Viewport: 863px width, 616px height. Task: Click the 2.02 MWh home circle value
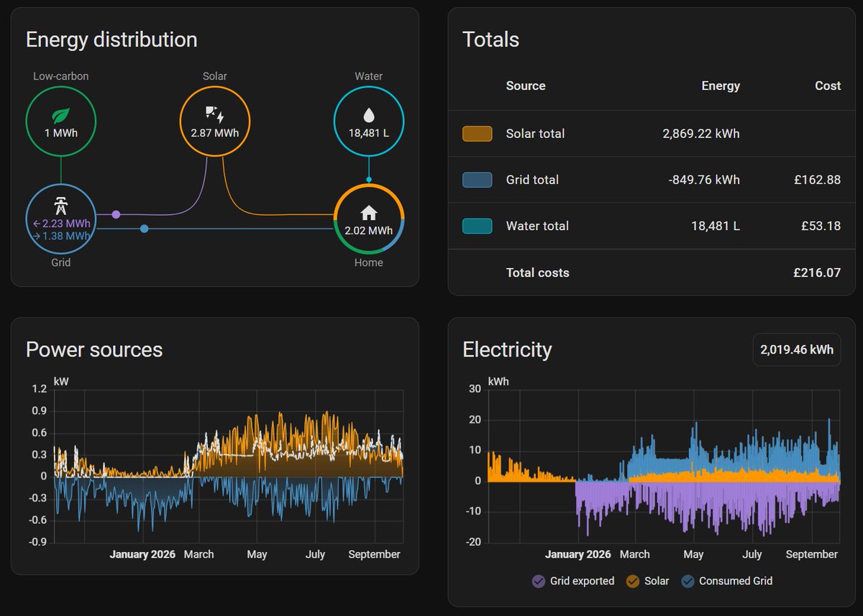coord(369,231)
